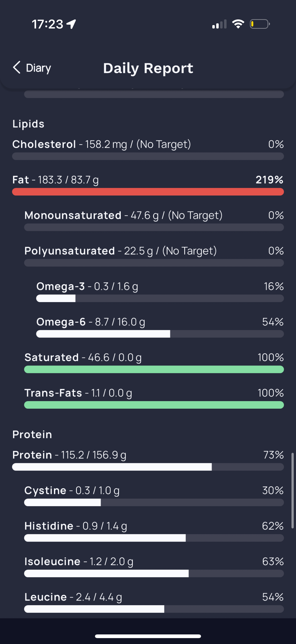This screenshot has width=296, height=644.
Task: Open Omega-6 nutrient details
Action: [160, 327]
